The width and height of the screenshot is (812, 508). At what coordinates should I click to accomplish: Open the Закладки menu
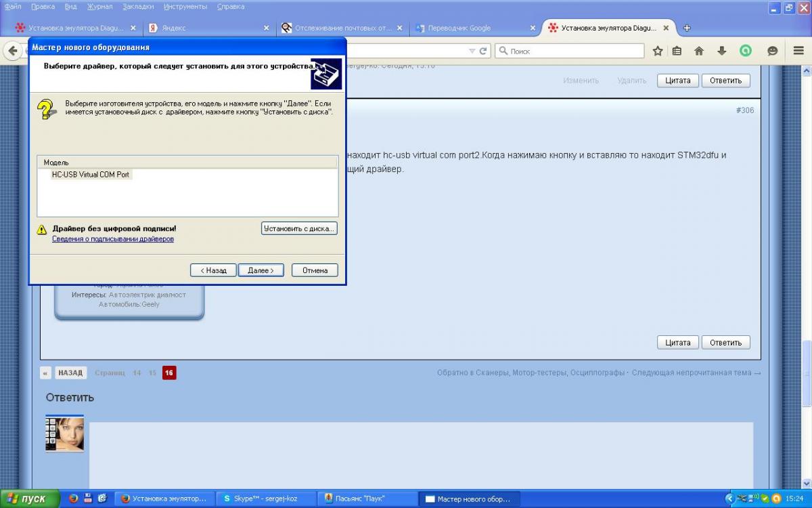click(x=139, y=7)
